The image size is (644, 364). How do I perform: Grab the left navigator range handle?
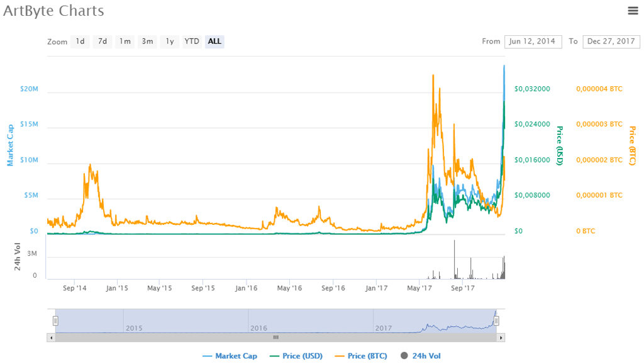pos(55,321)
